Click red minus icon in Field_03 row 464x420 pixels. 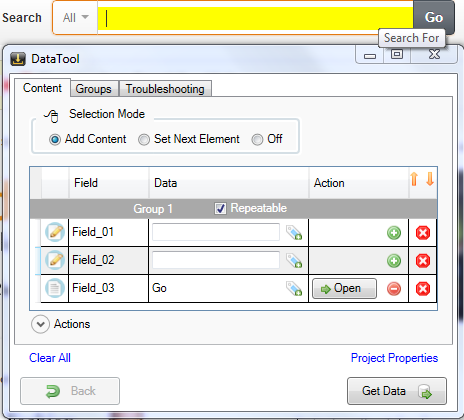point(394,289)
